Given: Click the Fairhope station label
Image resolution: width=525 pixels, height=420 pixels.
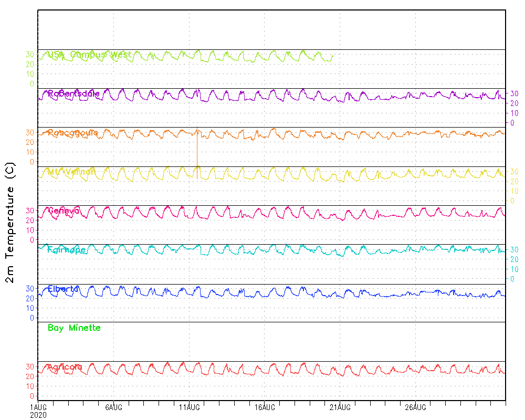Looking at the screenshot, I should point(66,250).
